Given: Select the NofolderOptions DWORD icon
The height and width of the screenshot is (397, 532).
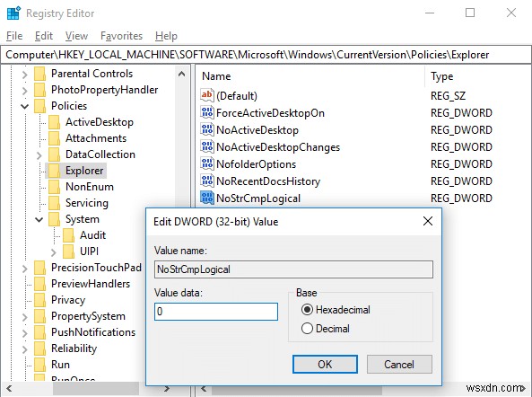Looking at the screenshot, I should pos(207,163).
